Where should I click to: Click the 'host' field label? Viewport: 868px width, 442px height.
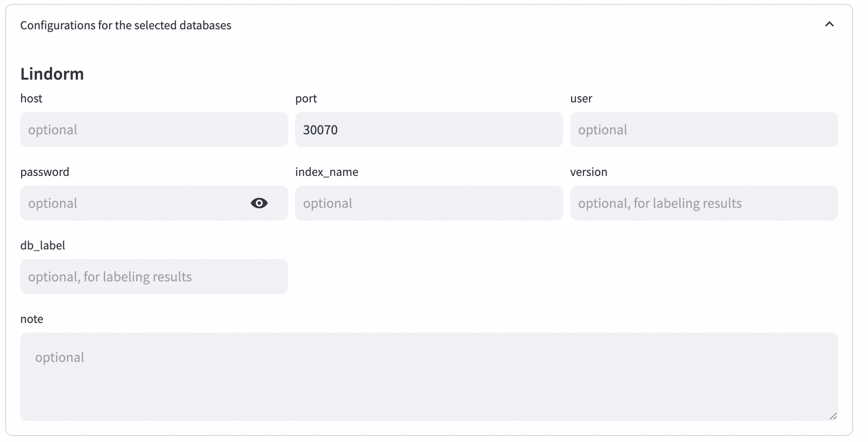[32, 98]
